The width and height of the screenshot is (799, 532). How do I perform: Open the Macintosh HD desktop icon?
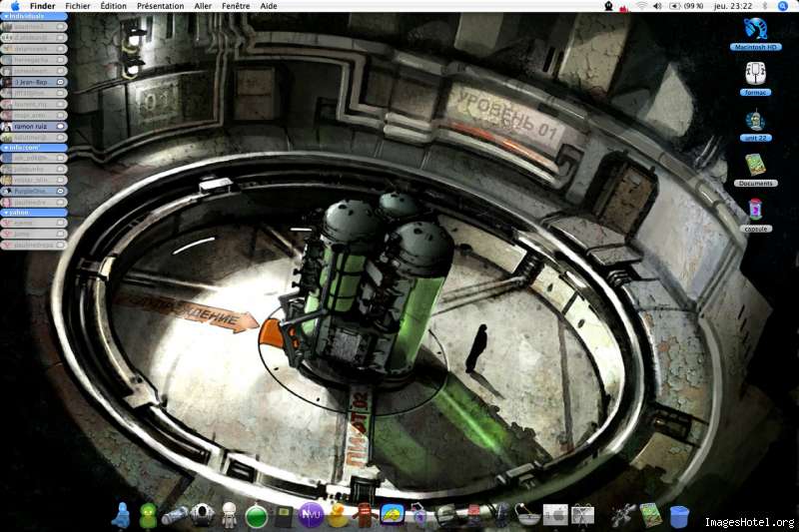click(x=755, y=34)
